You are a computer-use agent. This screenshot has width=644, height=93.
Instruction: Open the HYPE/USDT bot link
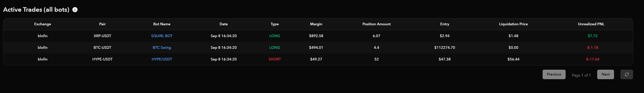click(162, 59)
